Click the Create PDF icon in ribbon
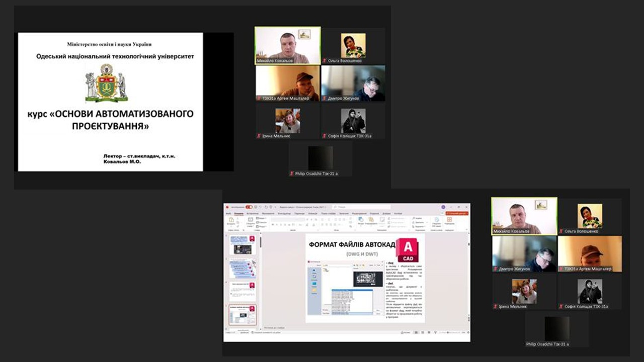 (436, 220)
